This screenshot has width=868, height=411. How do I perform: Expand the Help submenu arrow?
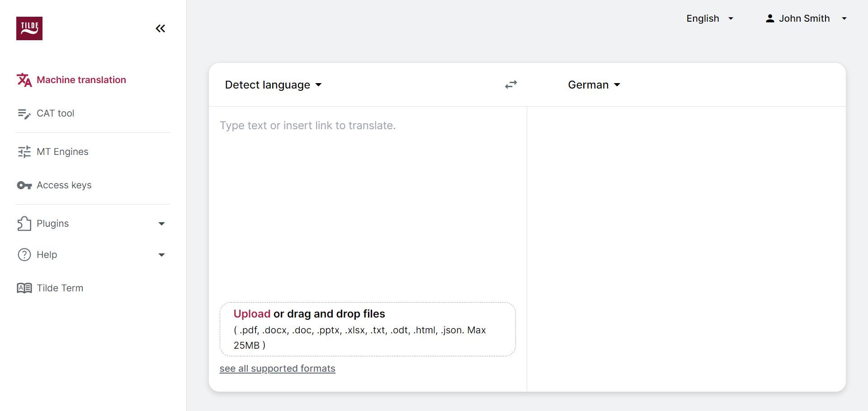click(x=161, y=255)
